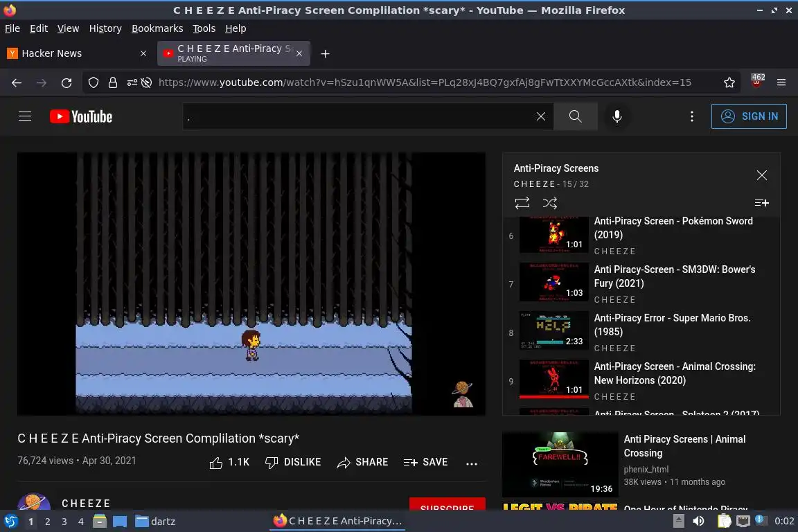Open phenix_html channel link

click(x=646, y=470)
